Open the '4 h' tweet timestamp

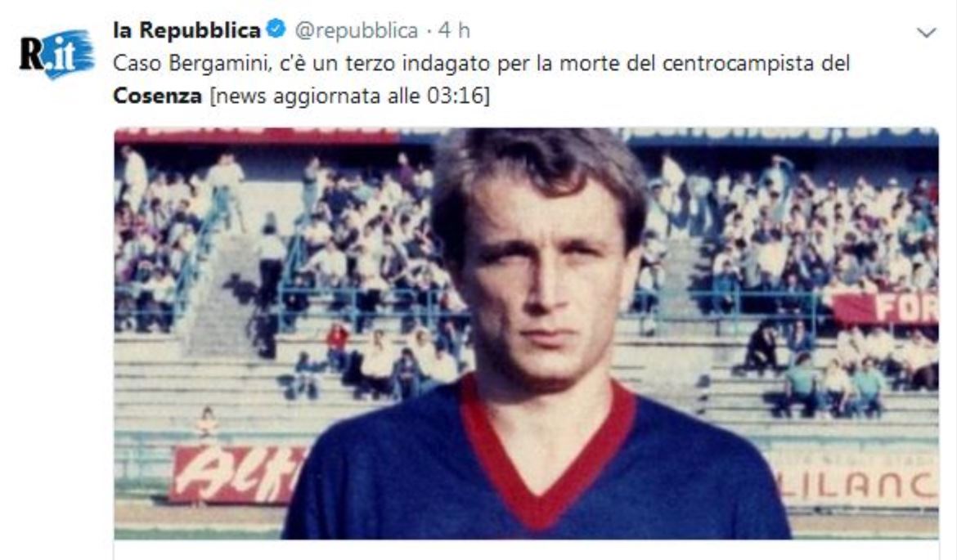pos(454,30)
